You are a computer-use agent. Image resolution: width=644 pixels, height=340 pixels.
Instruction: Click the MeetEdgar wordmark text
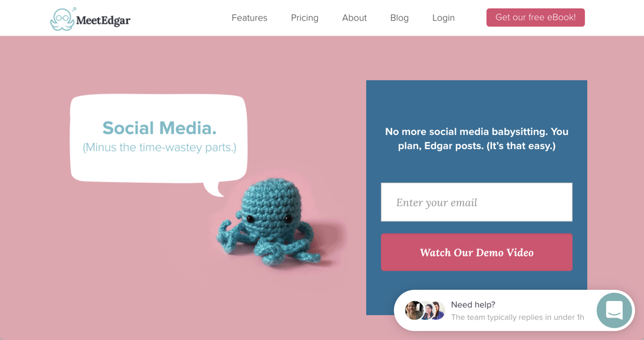click(103, 19)
